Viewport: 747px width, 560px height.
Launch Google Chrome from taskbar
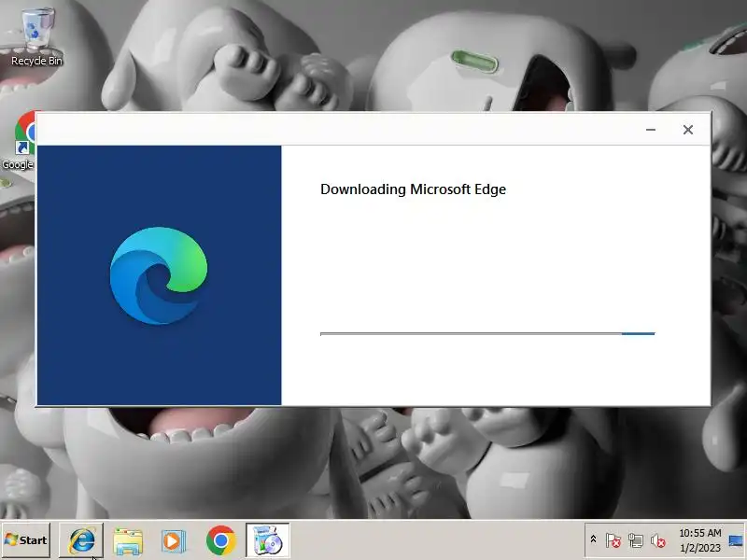tap(220, 540)
